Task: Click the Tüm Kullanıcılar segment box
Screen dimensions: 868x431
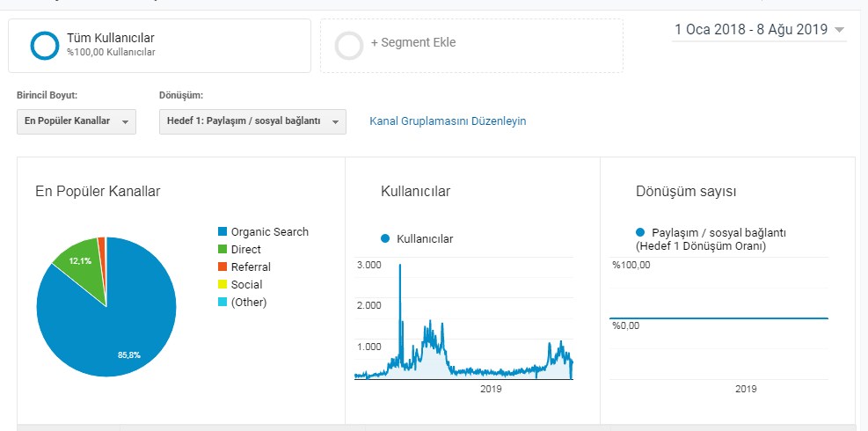Action: pyautogui.click(x=159, y=46)
